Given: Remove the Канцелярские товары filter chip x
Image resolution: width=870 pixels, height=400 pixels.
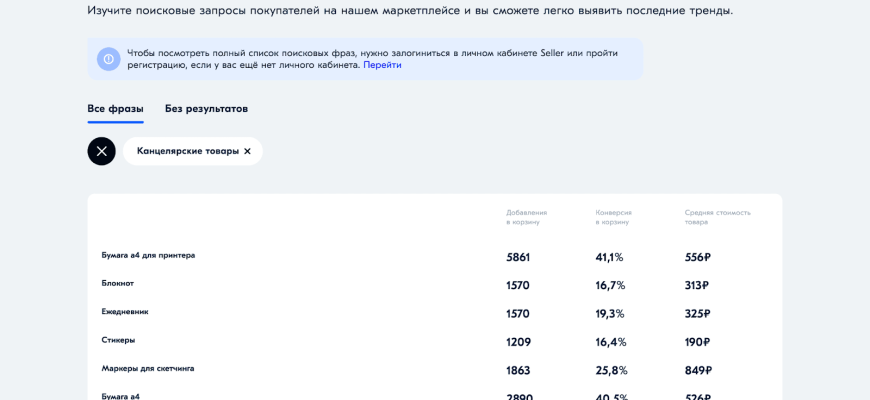Looking at the screenshot, I should coord(248,151).
